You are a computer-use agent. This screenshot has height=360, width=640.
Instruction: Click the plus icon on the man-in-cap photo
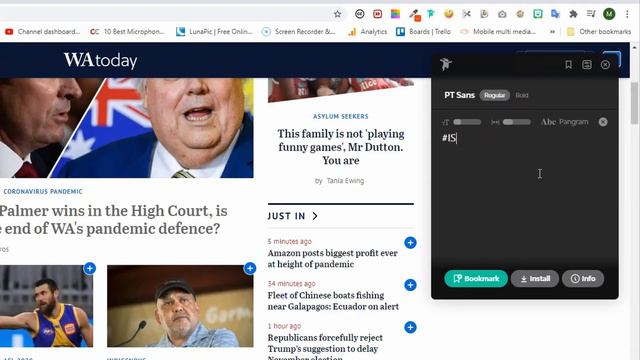(250, 268)
